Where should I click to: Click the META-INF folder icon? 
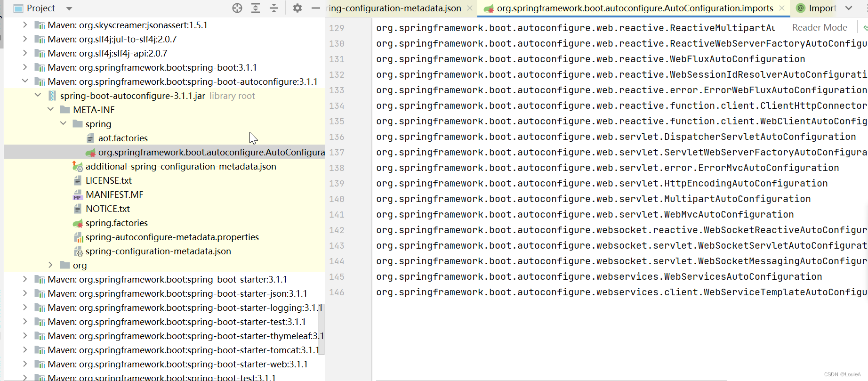65,110
